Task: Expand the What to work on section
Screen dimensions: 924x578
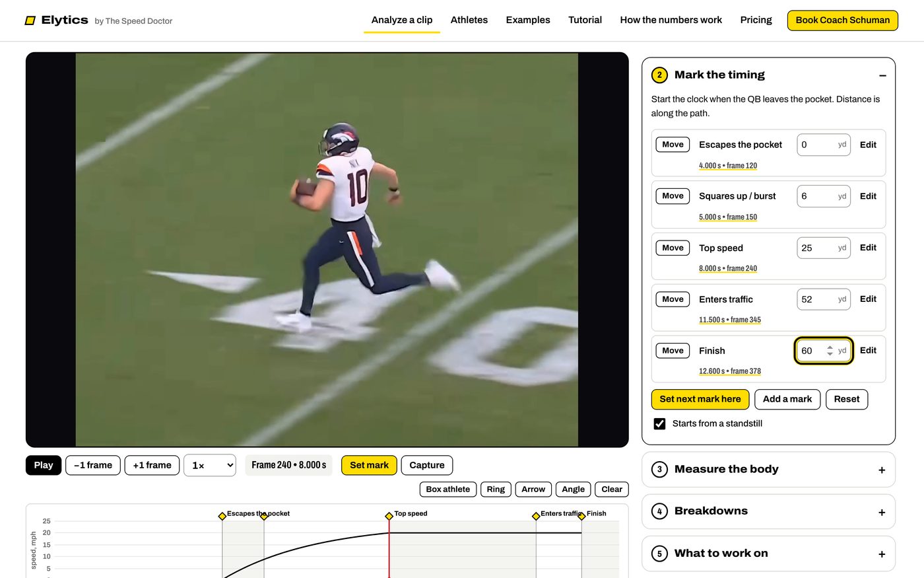Action: click(x=768, y=554)
